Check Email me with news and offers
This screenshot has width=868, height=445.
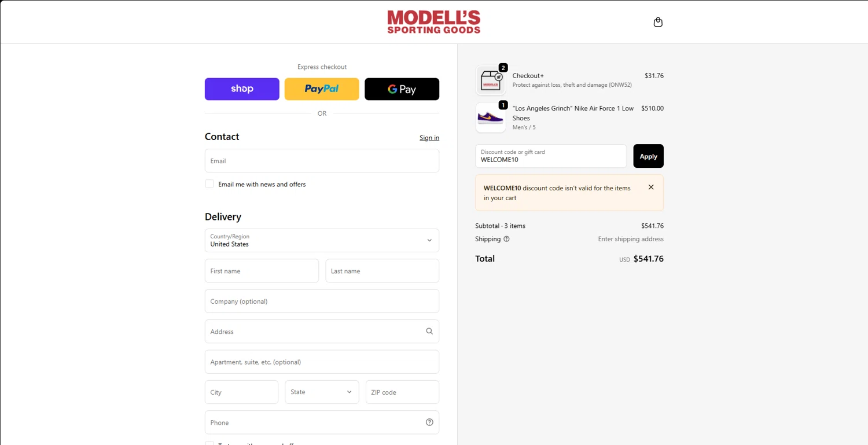[209, 184]
